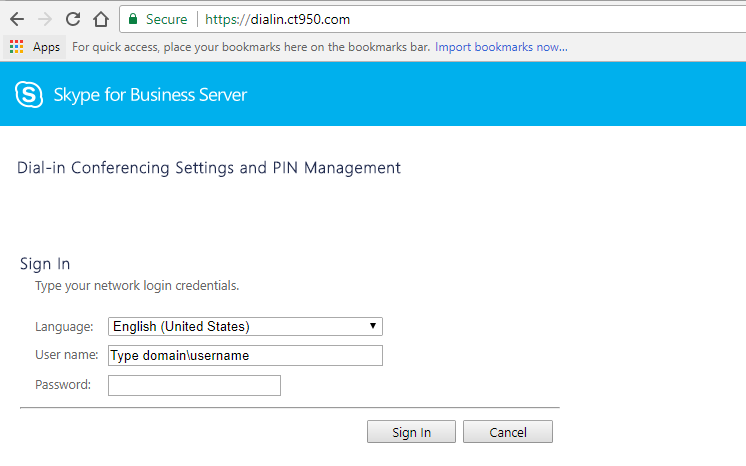The height and width of the screenshot is (466, 746).
Task: Click the User name field with domain\username hint
Action: click(245, 356)
